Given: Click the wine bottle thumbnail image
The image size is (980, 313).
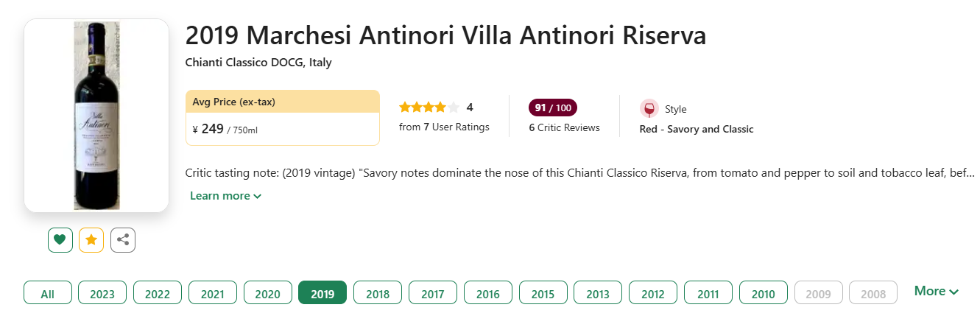Looking at the screenshot, I should pos(96,116).
